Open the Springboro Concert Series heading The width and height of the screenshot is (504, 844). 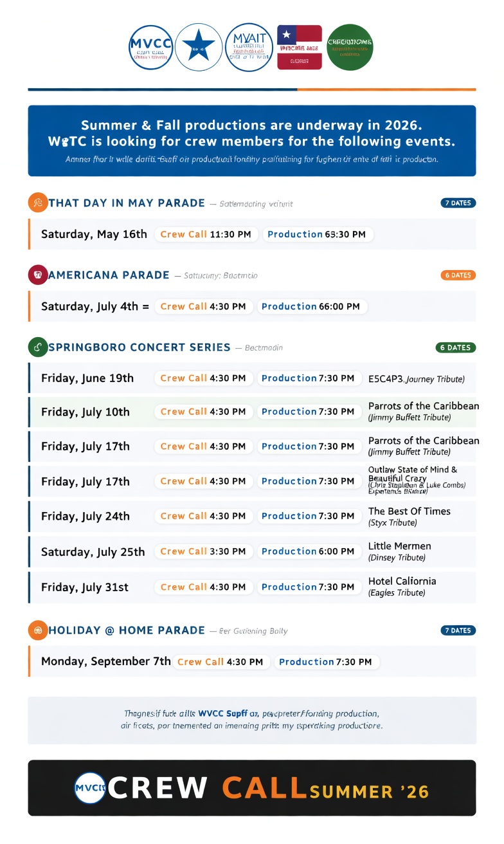coord(139,347)
